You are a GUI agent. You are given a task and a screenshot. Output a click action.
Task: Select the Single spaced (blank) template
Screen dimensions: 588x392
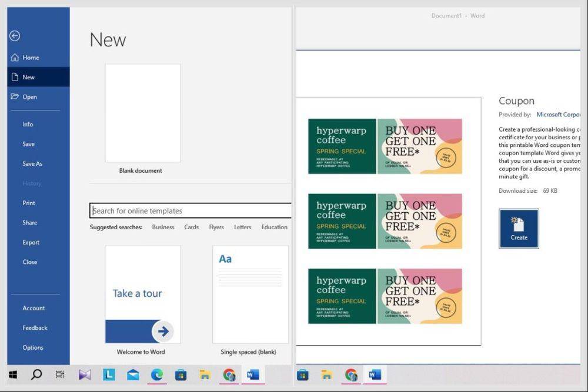(x=250, y=294)
